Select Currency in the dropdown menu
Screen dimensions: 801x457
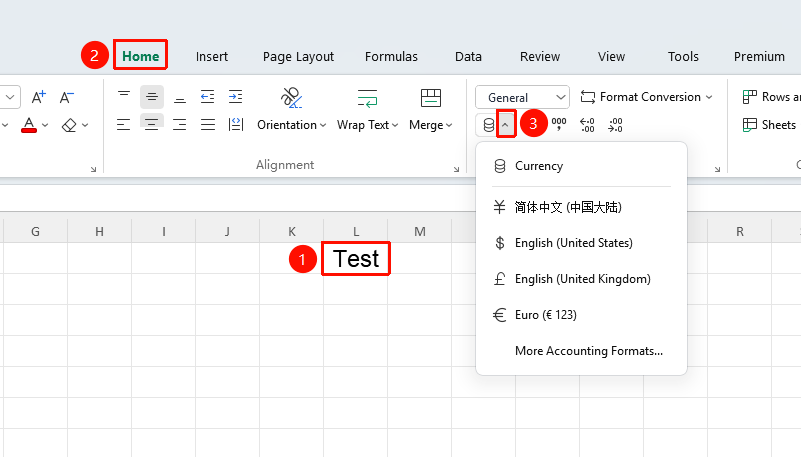(581, 166)
